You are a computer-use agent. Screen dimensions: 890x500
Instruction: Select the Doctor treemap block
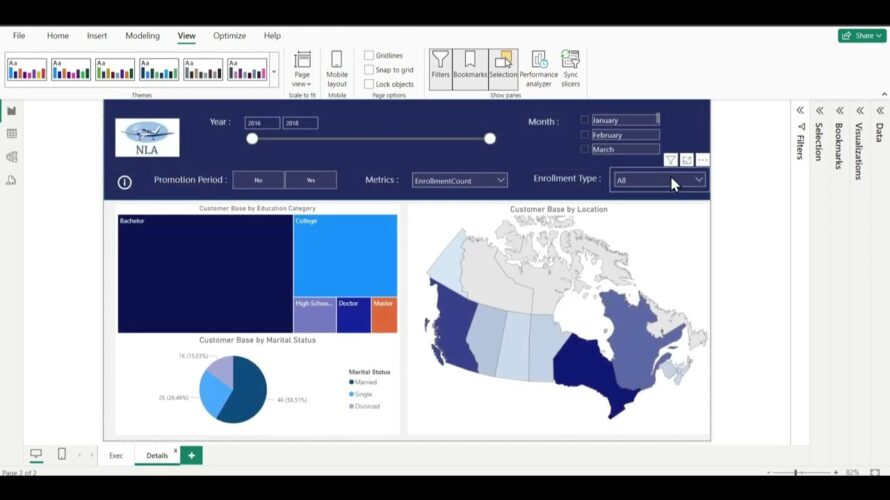pos(354,315)
